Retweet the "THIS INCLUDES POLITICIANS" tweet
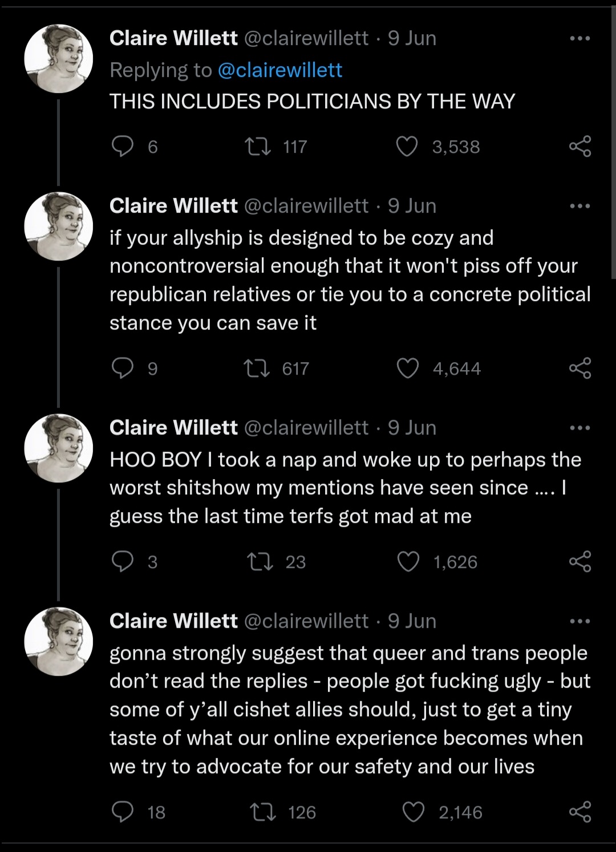The width and height of the screenshot is (616, 852). [x=257, y=147]
